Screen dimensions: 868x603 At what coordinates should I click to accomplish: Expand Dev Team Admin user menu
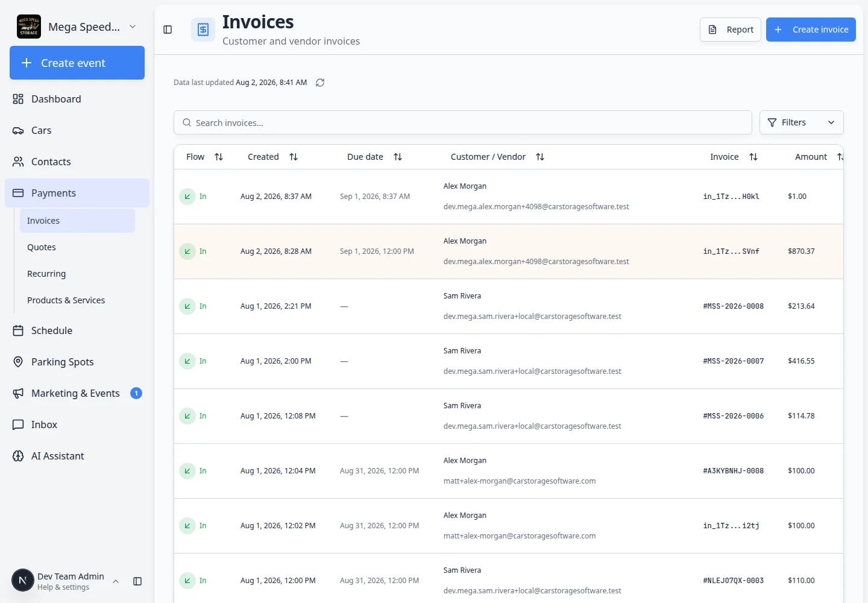[116, 581]
